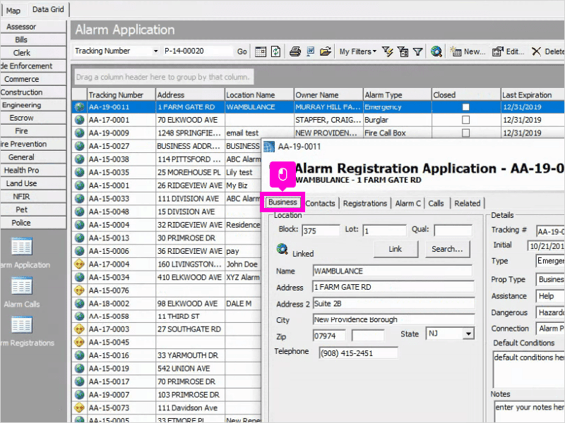Open the folder icon in the toolbar
Viewport: 565px width, 423px height.
[x=325, y=52]
